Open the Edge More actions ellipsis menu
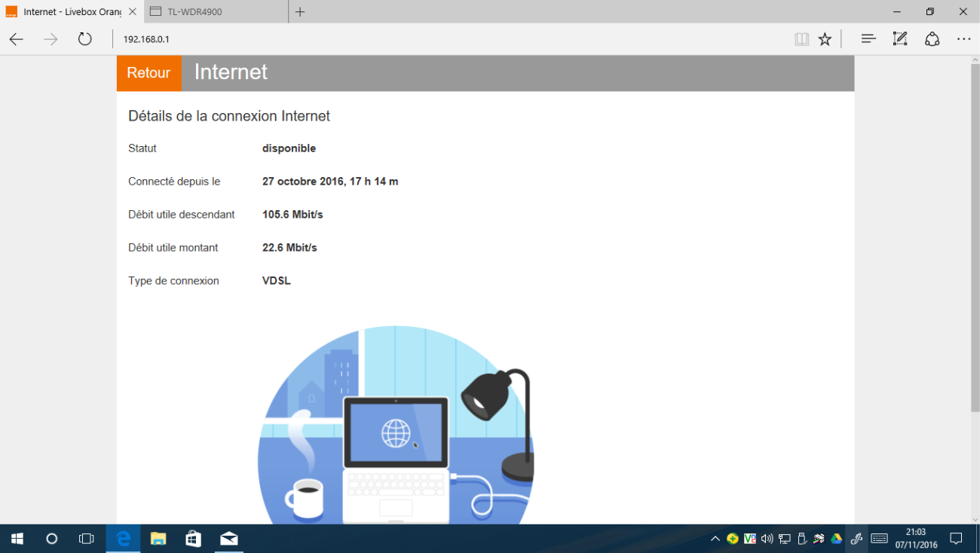 963,39
